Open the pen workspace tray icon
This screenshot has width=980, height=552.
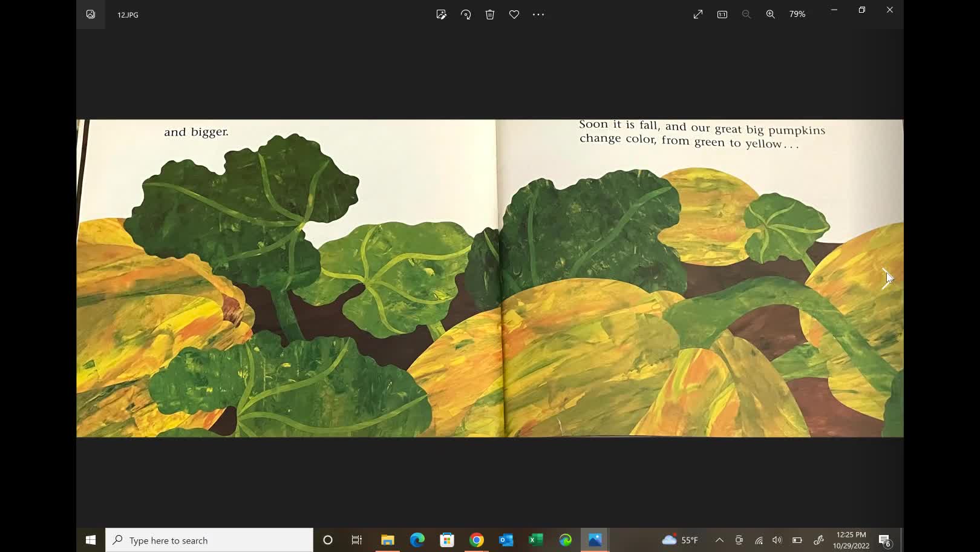click(818, 540)
